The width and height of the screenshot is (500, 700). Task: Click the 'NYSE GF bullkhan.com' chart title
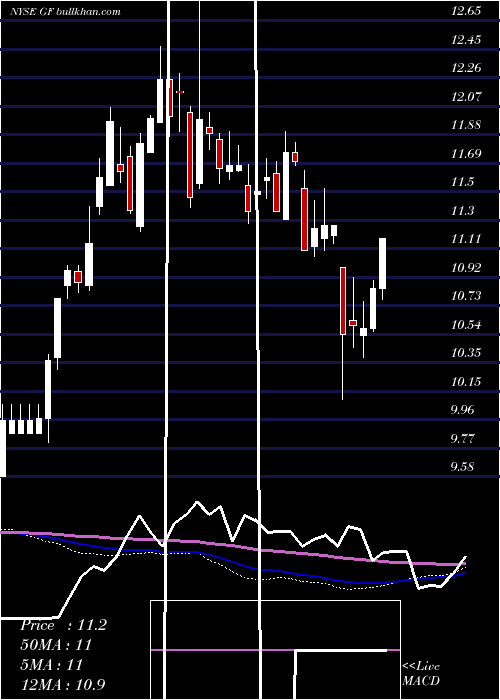pos(65,12)
